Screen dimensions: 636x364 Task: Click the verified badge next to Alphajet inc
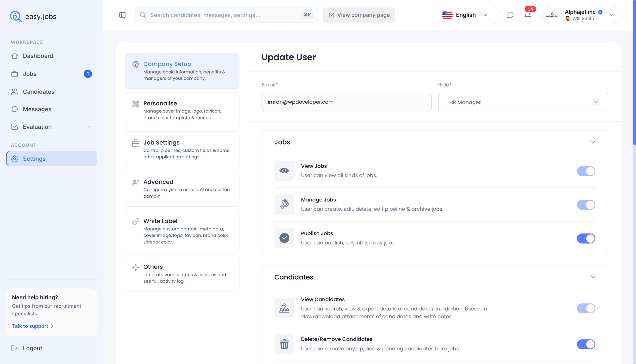[600, 12]
